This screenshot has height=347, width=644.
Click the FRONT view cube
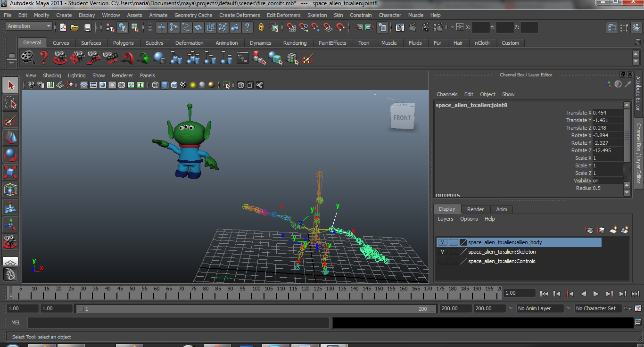pos(402,116)
